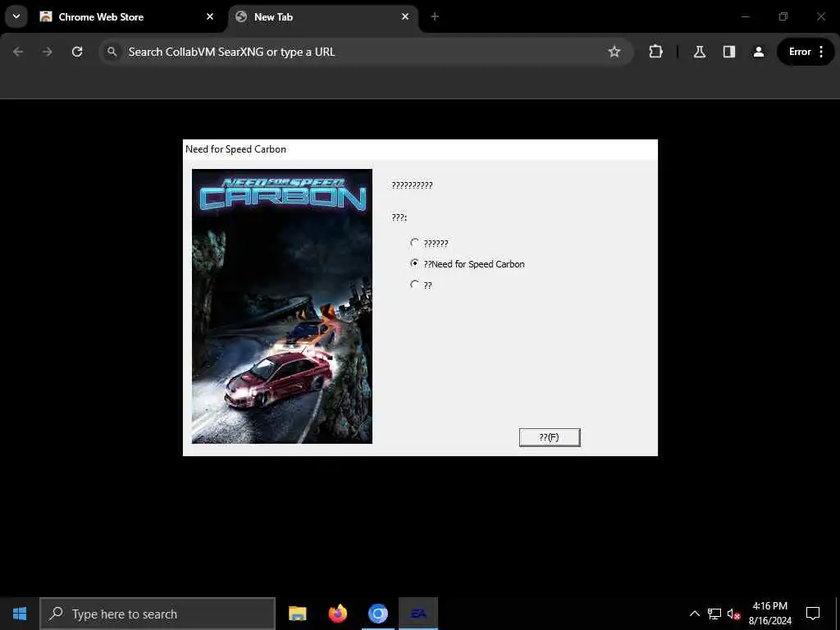
Task: Click the search magnifier icon in address bar
Action: point(112,52)
